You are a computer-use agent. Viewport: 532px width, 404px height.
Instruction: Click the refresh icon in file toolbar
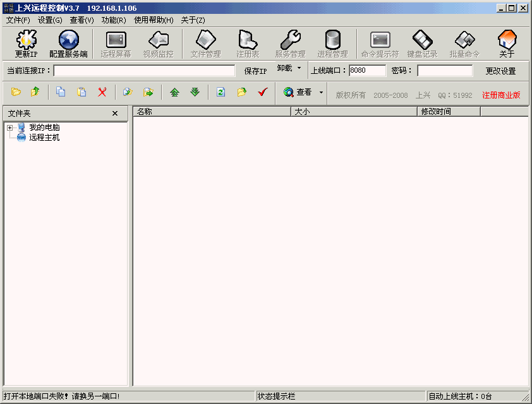point(221,92)
